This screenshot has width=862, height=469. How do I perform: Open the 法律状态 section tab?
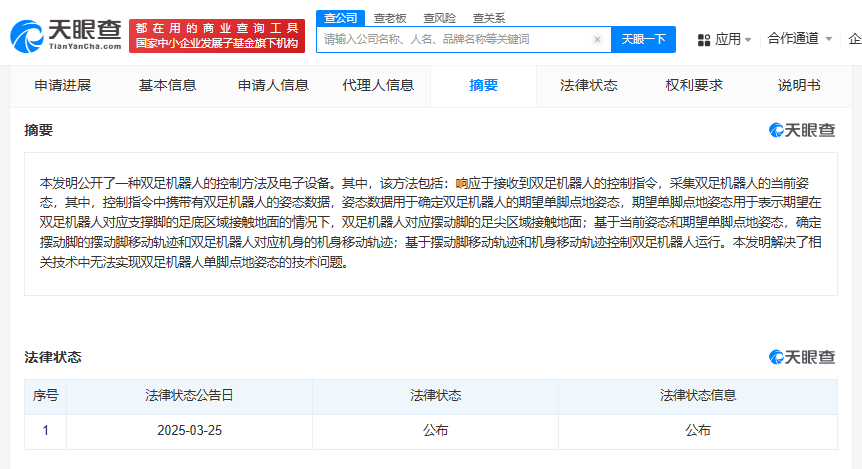(x=589, y=85)
